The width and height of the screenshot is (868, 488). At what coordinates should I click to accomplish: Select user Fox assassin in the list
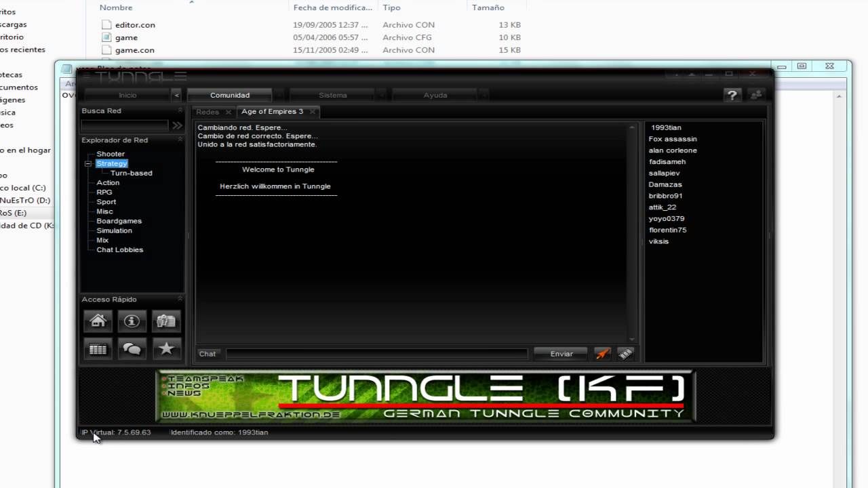tap(673, 139)
